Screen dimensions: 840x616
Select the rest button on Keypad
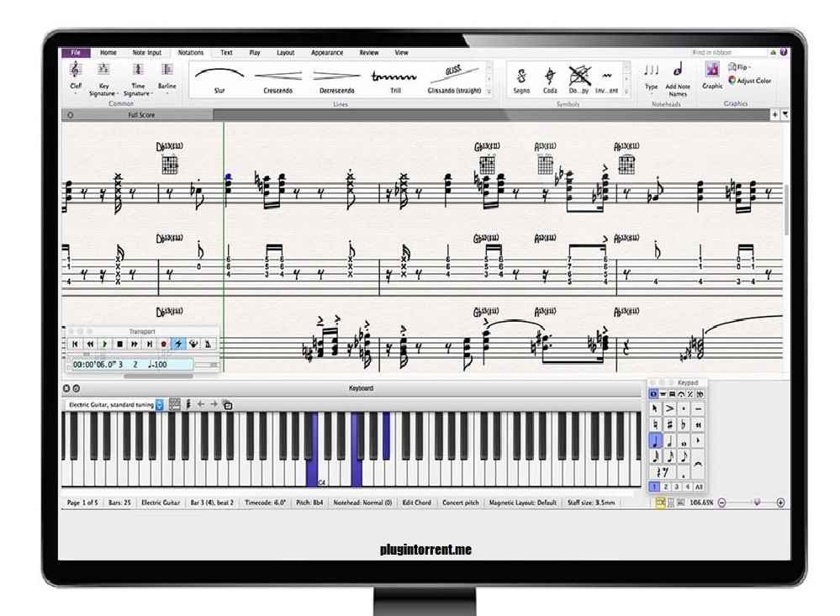(x=663, y=472)
